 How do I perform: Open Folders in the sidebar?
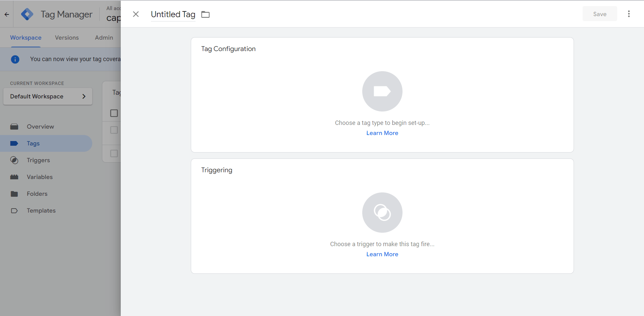[46, 194]
